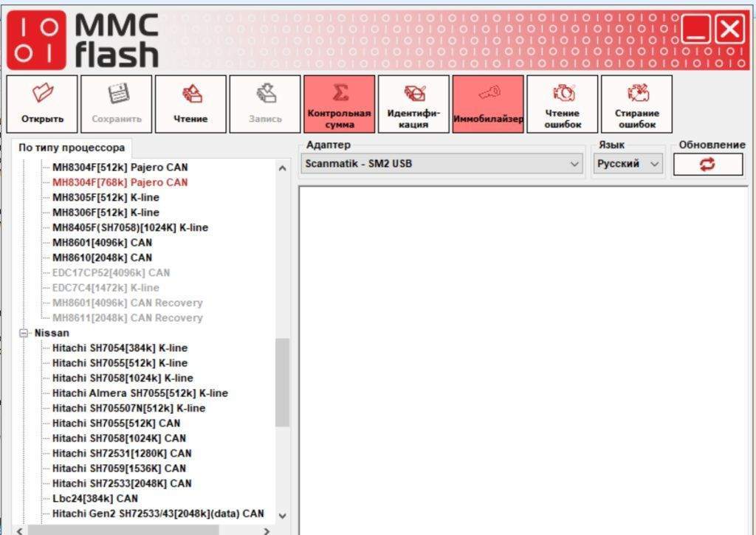
Task: Select MH8405F(SH7058)[1024K] K-line
Action: pyautogui.click(x=130, y=227)
